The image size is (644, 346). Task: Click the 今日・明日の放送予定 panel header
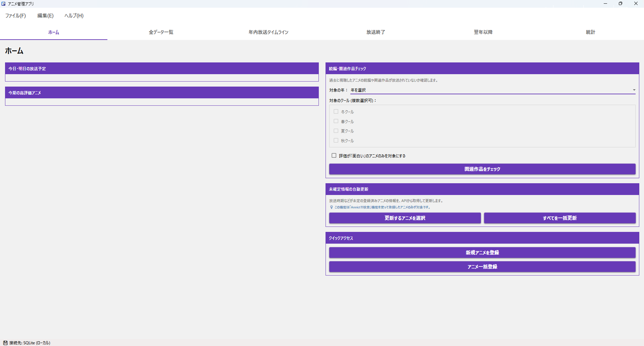tap(162, 68)
